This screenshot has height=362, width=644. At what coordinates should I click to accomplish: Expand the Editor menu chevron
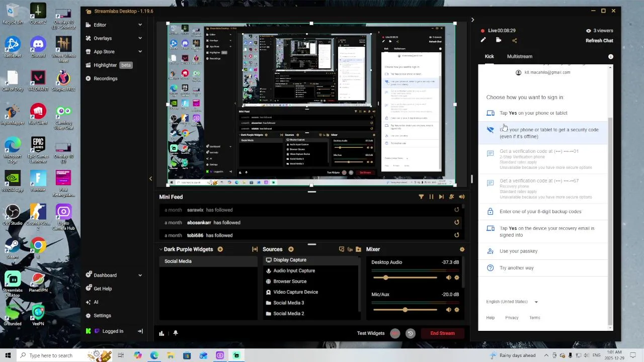(140, 25)
